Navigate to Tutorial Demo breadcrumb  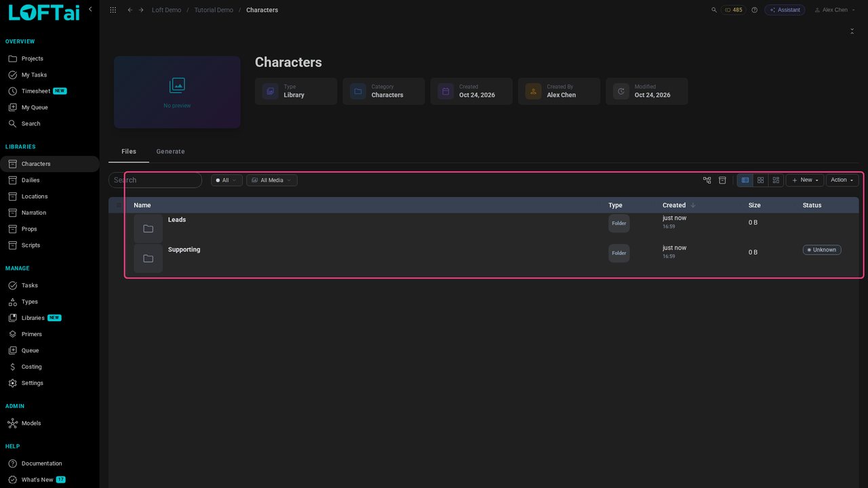(214, 10)
